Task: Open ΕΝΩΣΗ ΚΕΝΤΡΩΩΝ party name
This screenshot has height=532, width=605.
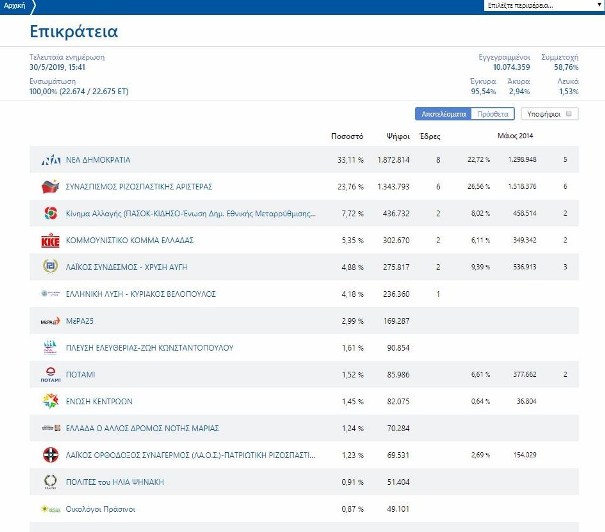Action: click(99, 401)
